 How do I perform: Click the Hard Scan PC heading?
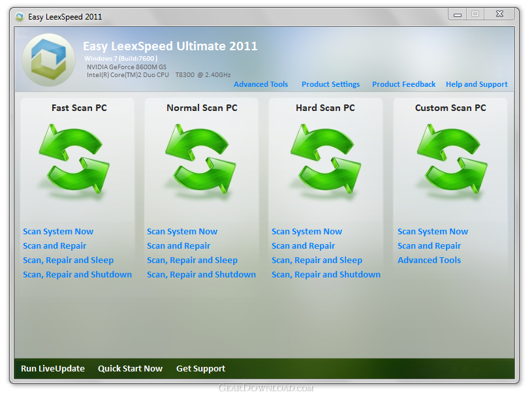pyautogui.click(x=325, y=108)
